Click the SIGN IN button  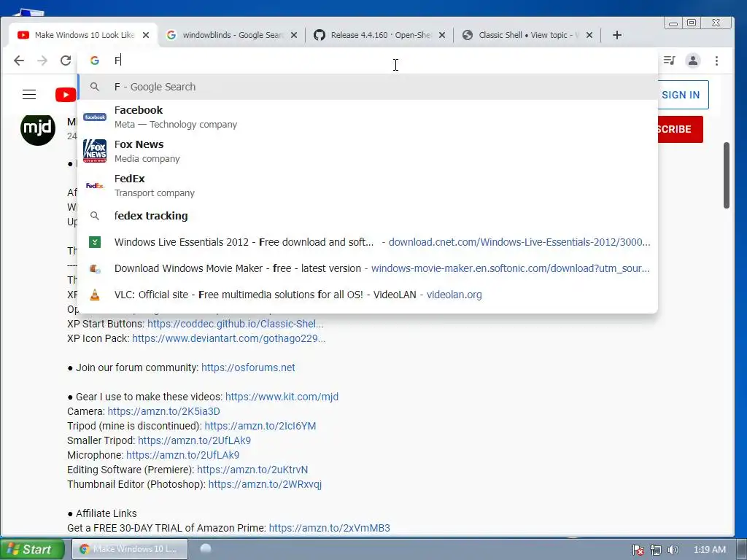pos(682,95)
